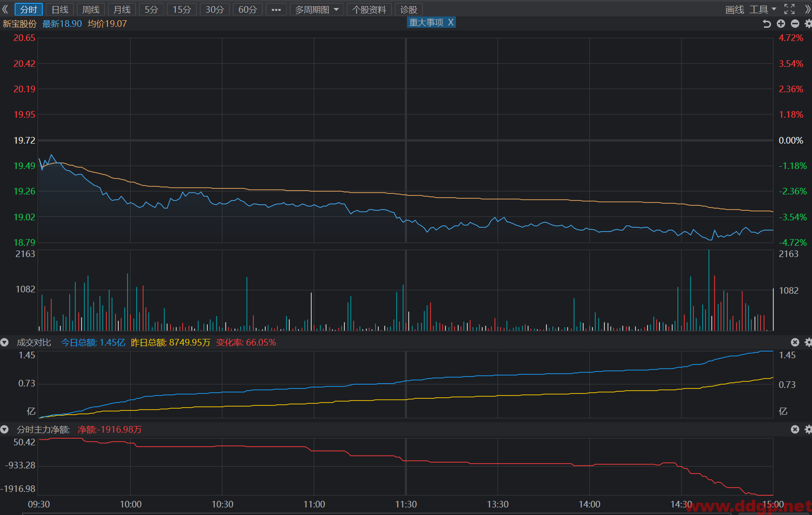The width and height of the screenshot is (812, 515).
Task: Click the 0.00% percent axis label
Action: click(x=791, y=140)
